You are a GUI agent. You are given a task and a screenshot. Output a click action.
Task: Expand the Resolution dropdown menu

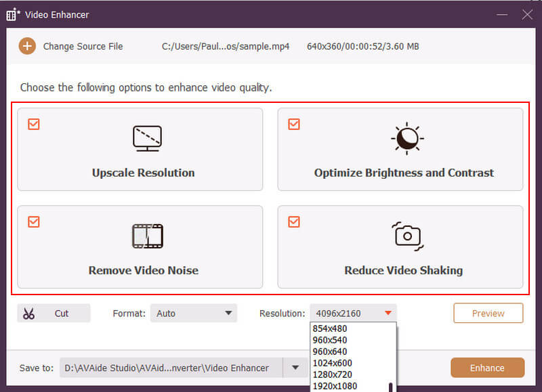[353, 313]
